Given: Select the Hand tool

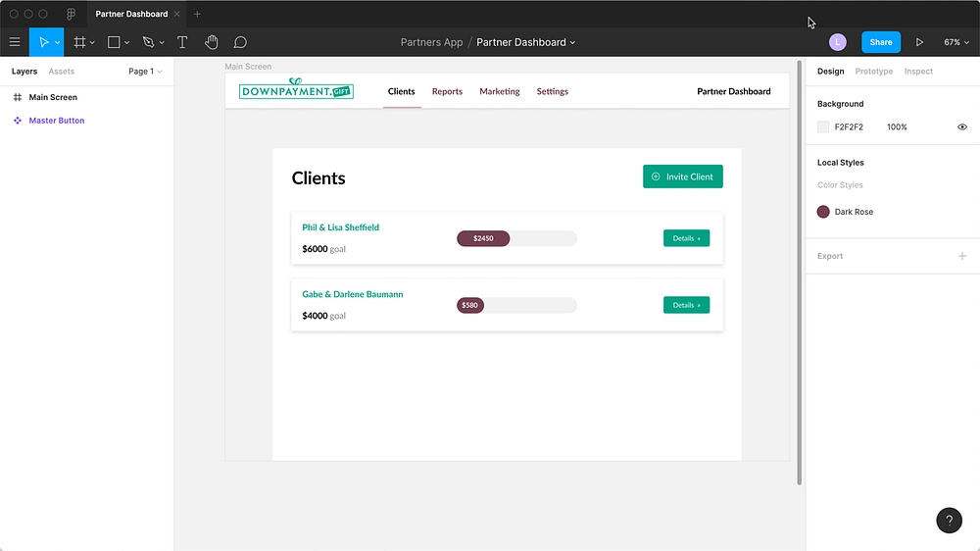Looking at the screenshot, I should (212, 42).
